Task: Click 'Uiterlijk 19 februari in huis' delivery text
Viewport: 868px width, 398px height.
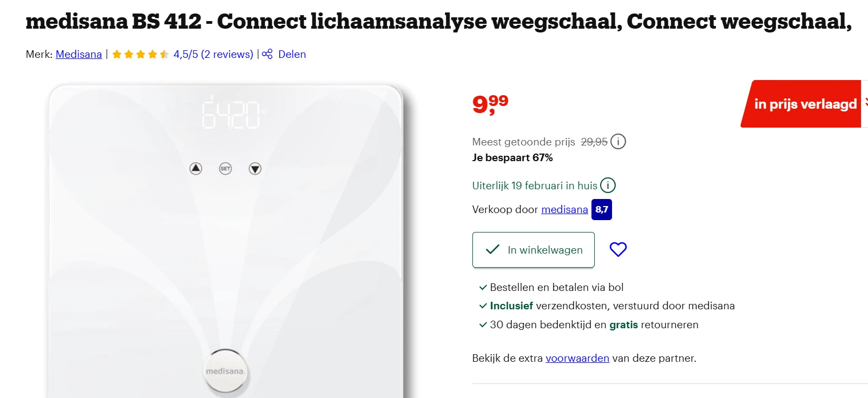Action: tap(534, 185)
